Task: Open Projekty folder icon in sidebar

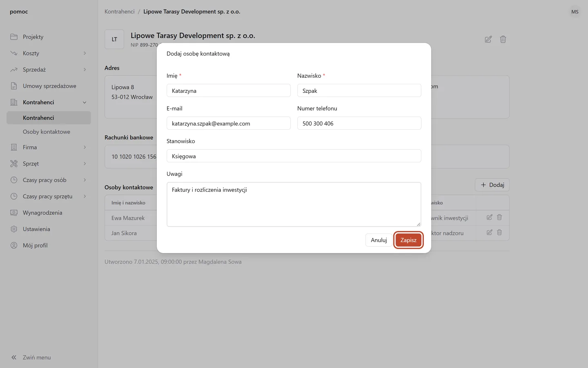Action: [x=14, y=37]
